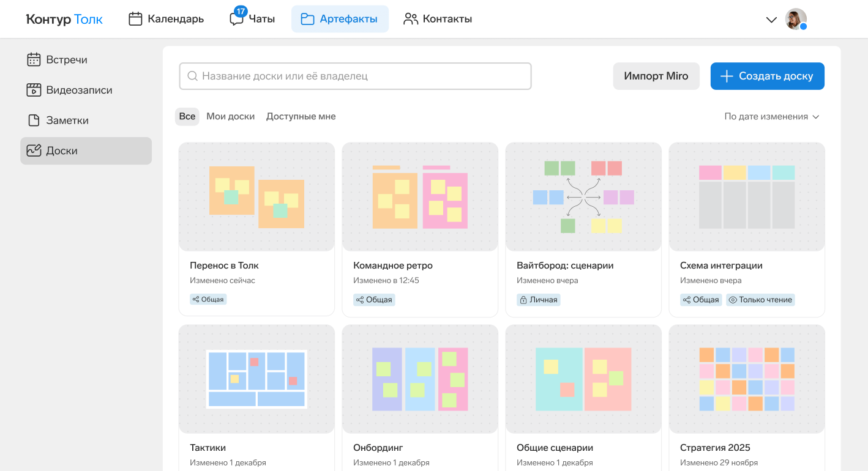
Task: Open the Календарь tab
Action: pyautogui.click(x=166, y=19)
